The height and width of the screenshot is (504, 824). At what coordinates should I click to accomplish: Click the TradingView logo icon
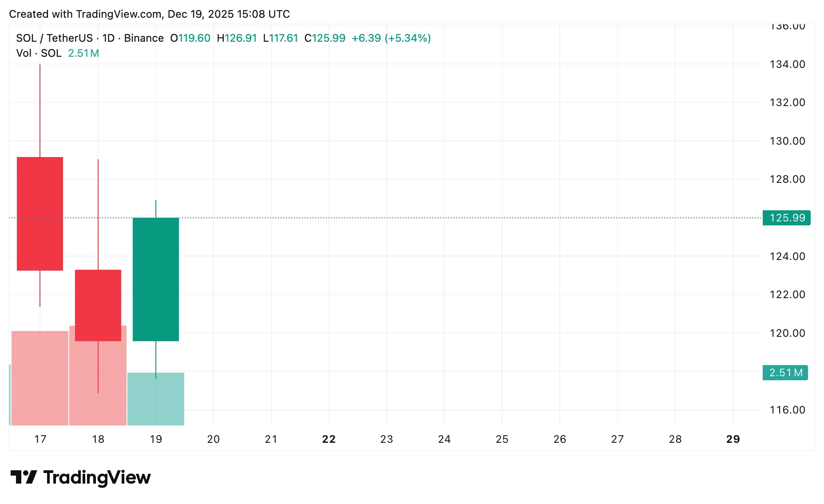click(x=24, y=477)
